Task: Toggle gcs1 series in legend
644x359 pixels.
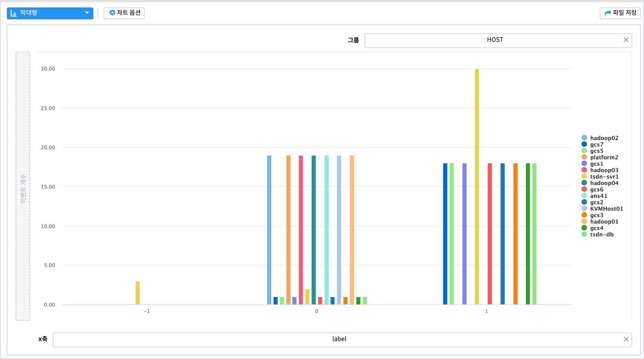Action: (592, 164)
